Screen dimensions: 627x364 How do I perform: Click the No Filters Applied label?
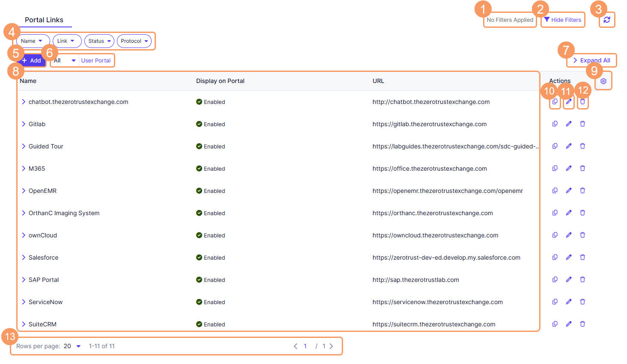pyautogui.click(x=510, y=20)
